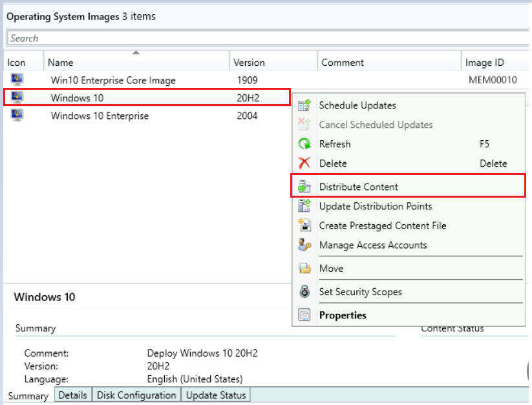Viewport: 532px width, 405px height.
Task: Click the Set Security Scopes lock icon
Action: (x=304, y=291)
